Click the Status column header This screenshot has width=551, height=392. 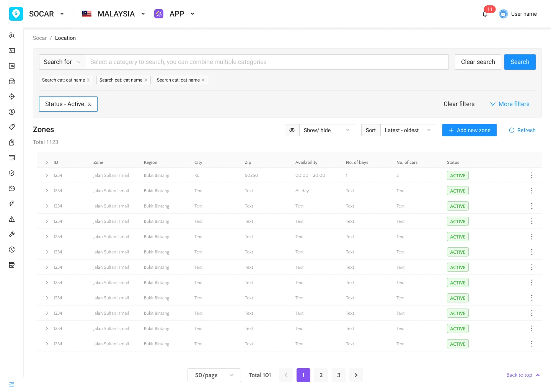(453, 162)
